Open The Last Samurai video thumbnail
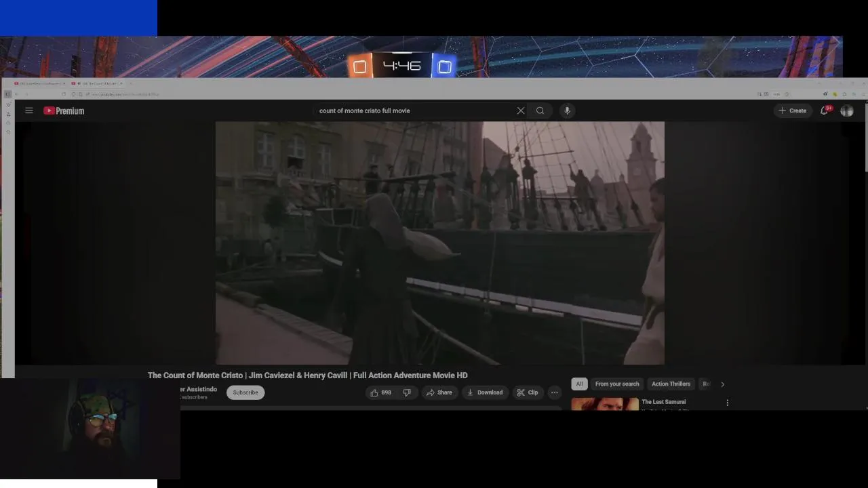 pos(605,404)
